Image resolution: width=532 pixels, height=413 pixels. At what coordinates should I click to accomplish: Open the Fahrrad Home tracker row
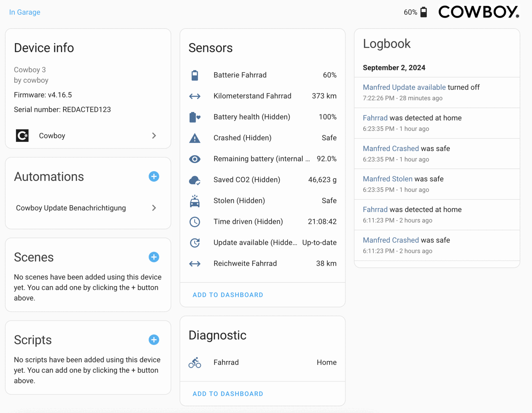click(263, 362)
